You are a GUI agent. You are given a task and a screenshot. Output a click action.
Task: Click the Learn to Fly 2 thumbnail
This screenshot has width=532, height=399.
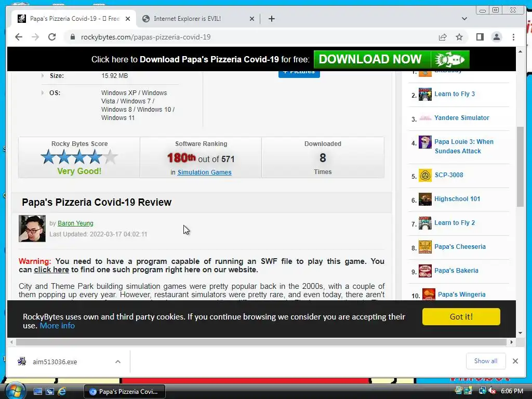[x=425, y=223]
